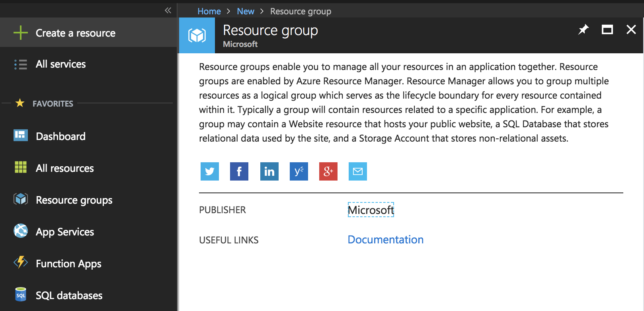
Task: Click the green plus Create a resource icon
Action: tap(21, 33)
